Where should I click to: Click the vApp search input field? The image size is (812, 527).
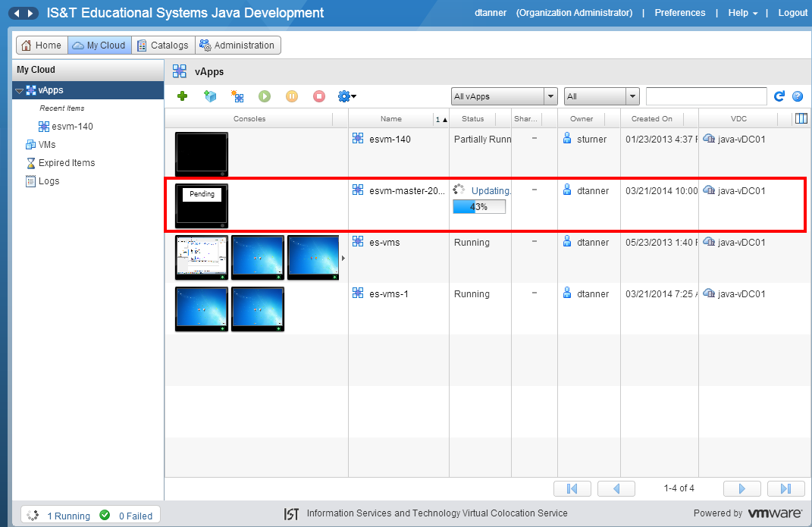[x=706, y=96]
